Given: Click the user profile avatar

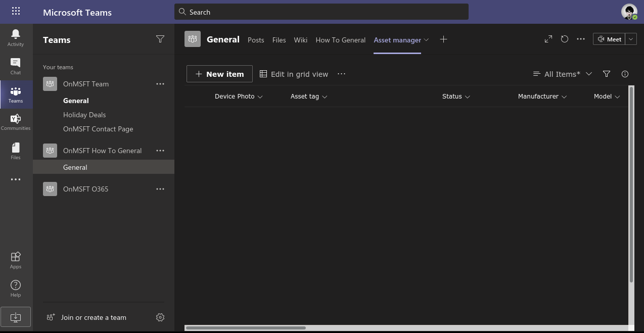Looking at the screenshot, I should point(629,12).
